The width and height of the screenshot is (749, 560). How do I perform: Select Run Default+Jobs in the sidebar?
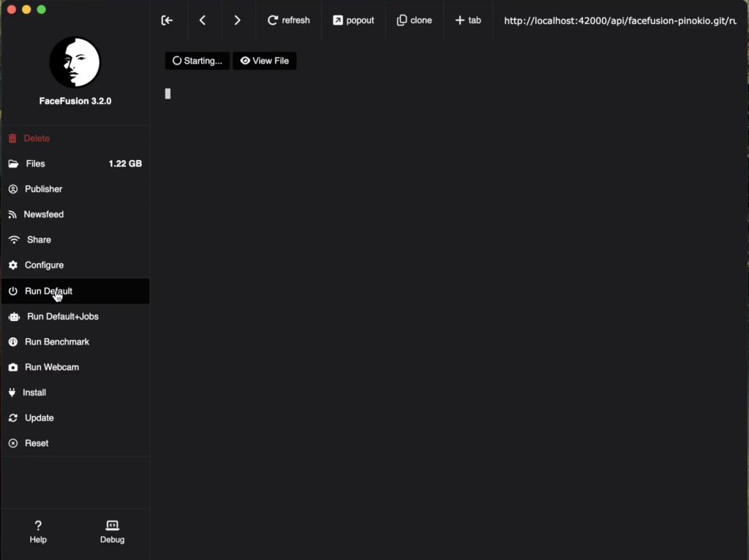75,317
